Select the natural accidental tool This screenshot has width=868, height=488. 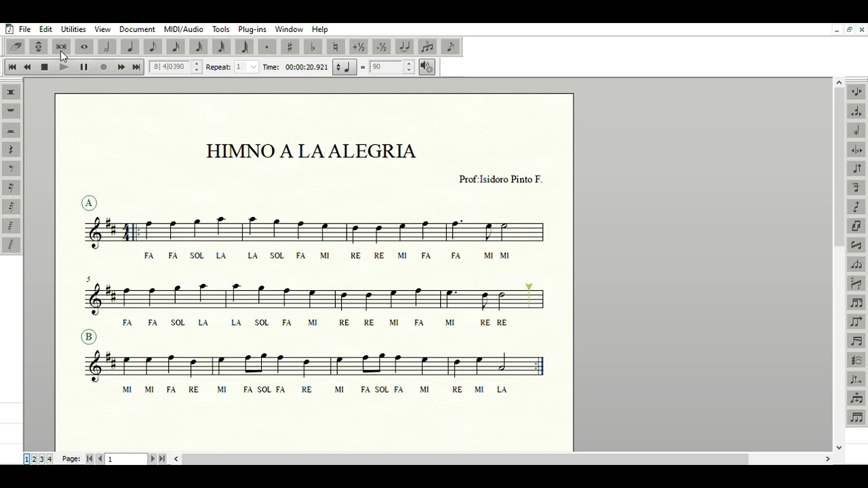pyautogui.click(x=336, y=47)
